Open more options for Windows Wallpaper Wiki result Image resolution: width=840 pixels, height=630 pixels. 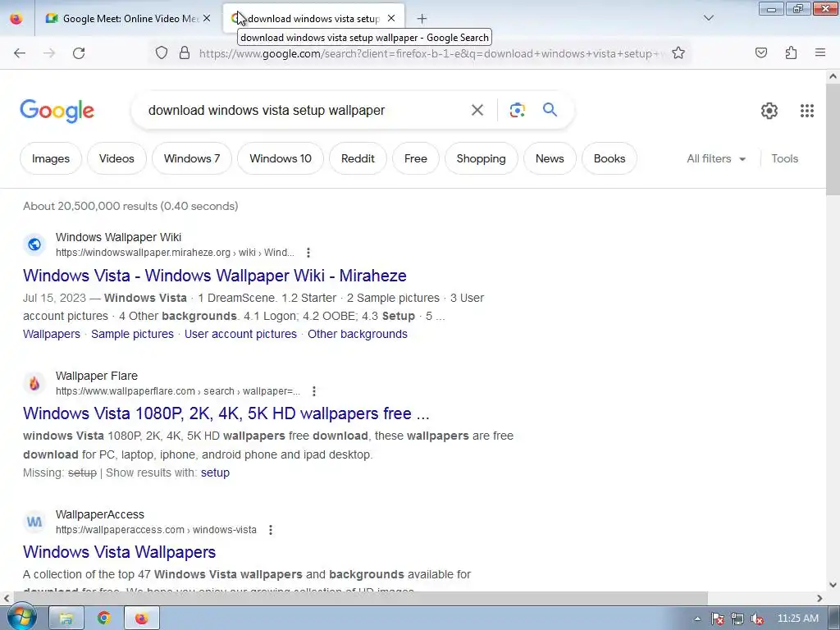[308, 253]
